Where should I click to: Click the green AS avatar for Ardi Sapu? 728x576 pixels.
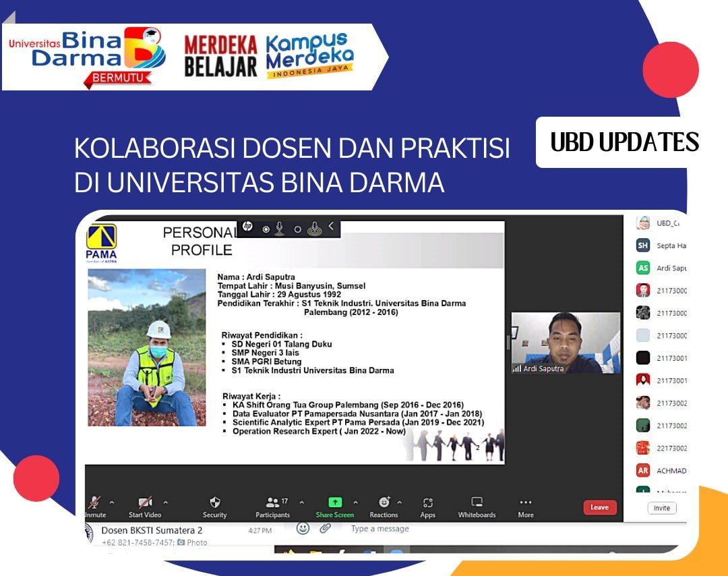643,268
